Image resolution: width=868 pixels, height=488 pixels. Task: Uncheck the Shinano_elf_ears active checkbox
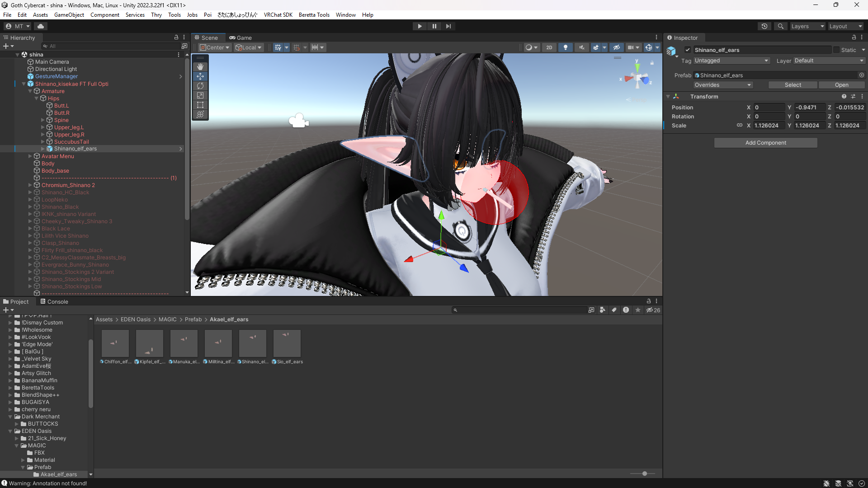point(688,50)
